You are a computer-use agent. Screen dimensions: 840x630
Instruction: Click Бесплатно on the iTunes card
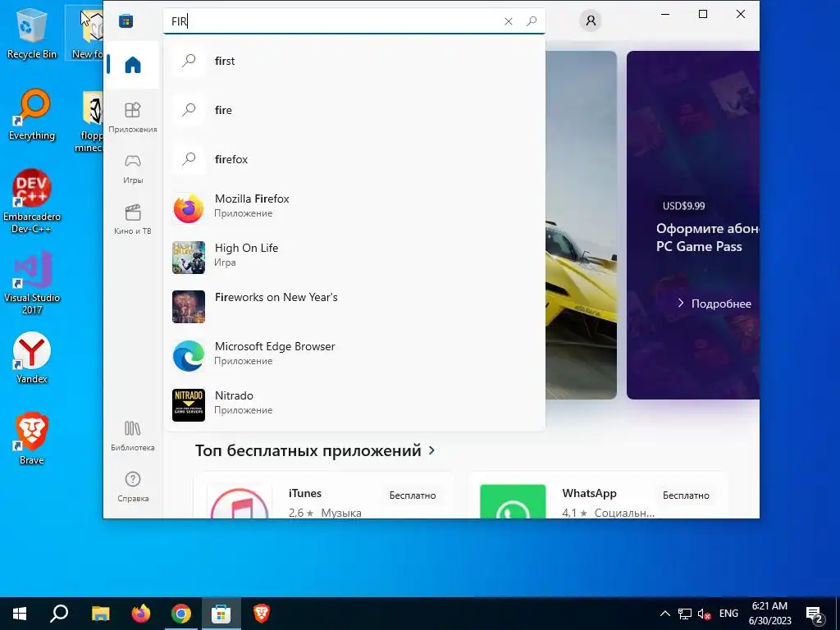click(x=413, y=495)
